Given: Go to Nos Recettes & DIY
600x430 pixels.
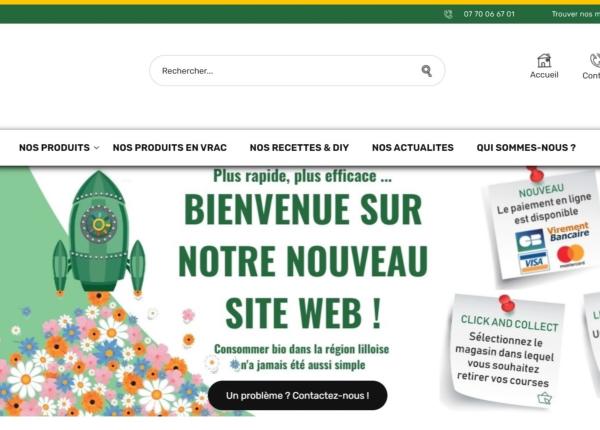Looking at the screenshot, I should coord(299,148).
